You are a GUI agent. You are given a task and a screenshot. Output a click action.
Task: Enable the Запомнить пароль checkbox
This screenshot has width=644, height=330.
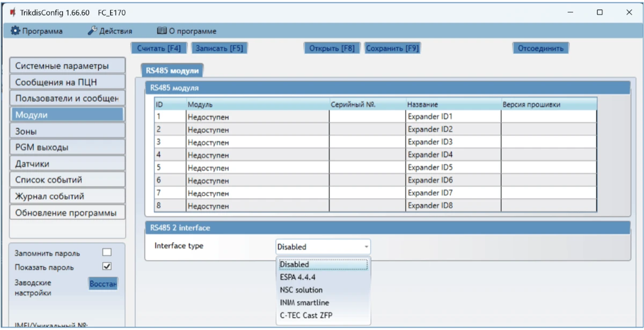[107, 253]
